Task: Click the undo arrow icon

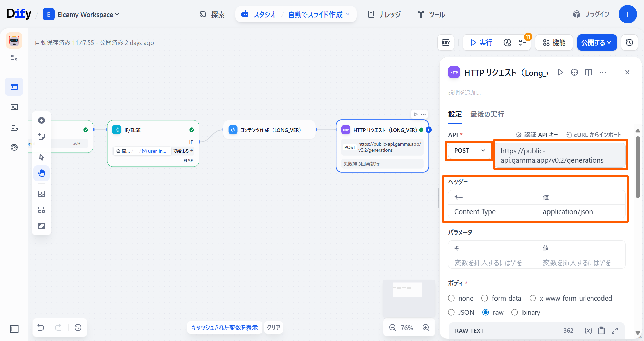Action: (41, 328)
